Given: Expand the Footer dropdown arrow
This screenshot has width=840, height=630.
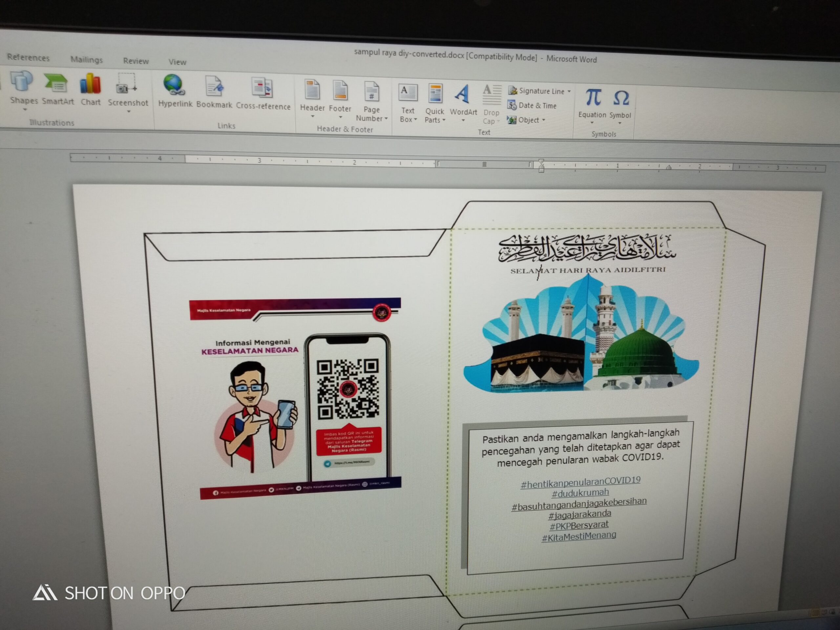Looking at the screenshot, I should click(x=341, y=117).
